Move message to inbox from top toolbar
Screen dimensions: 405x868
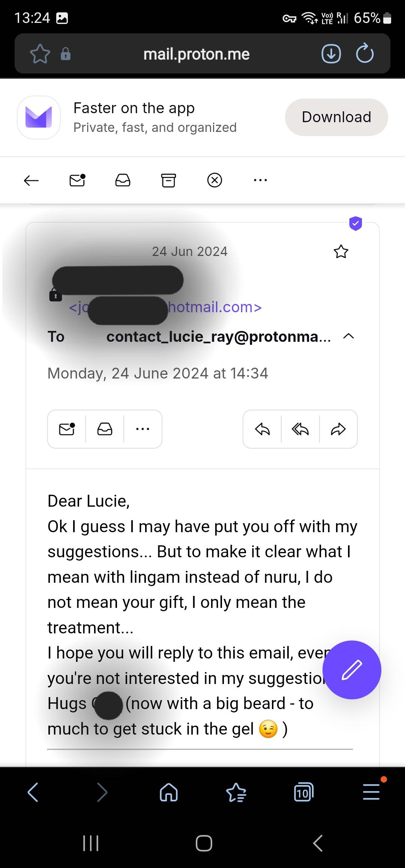pyautogui.click(x=123, y=180)
